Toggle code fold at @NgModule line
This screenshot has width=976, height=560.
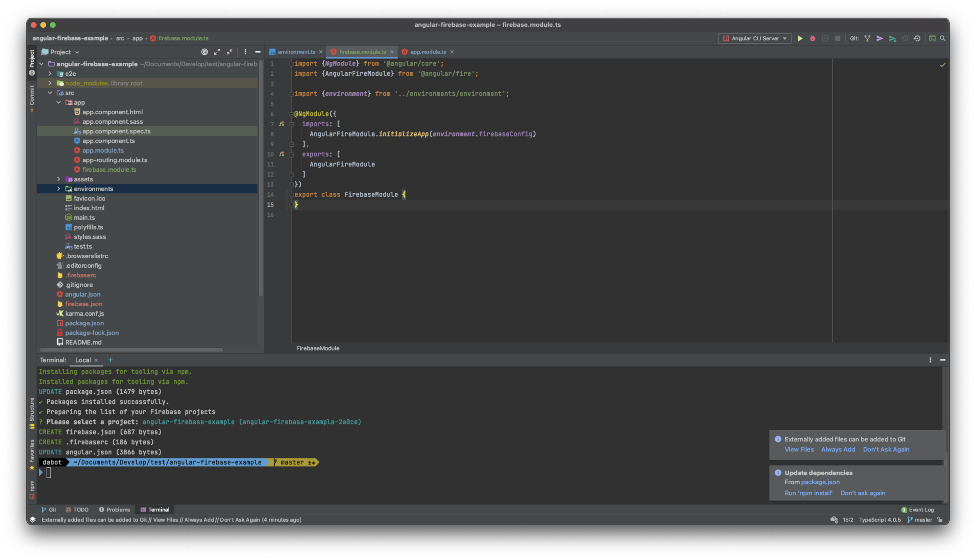click(291, 114)
